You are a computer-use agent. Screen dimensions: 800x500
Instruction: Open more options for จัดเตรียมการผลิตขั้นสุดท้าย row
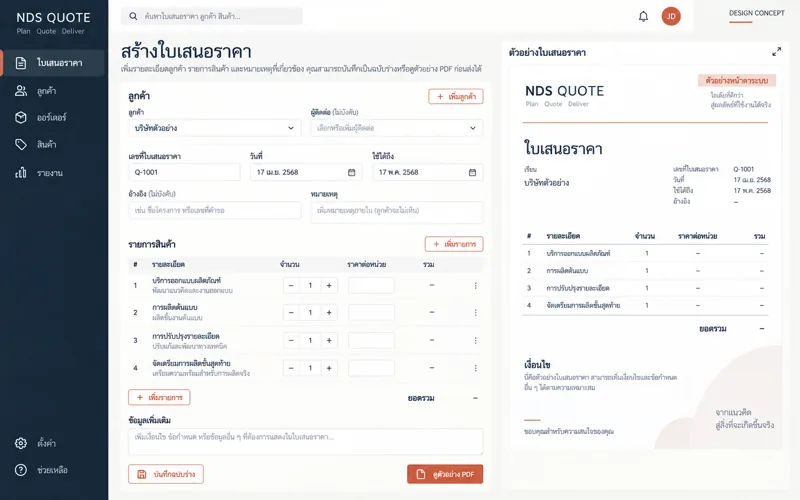pyautogui.click(x=476, y=368)
